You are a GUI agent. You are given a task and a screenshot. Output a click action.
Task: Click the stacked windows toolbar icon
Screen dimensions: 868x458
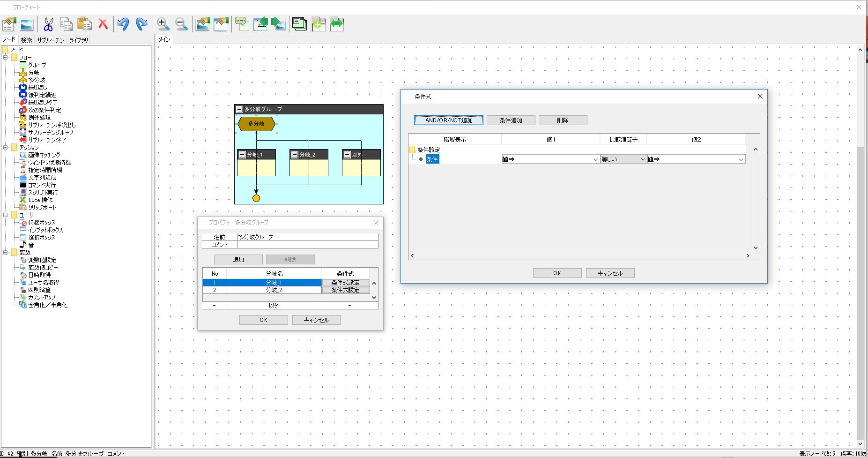click(299, 24)
